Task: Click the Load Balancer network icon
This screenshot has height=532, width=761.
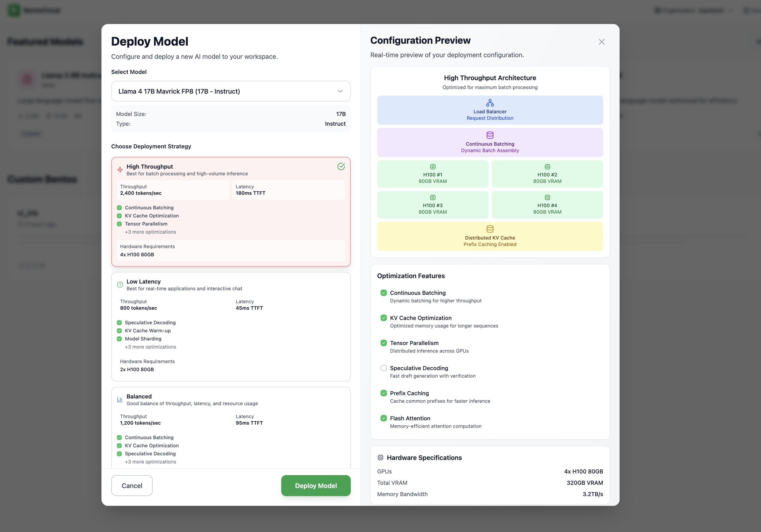Action: pyautogui.click(x=490, y=103)
